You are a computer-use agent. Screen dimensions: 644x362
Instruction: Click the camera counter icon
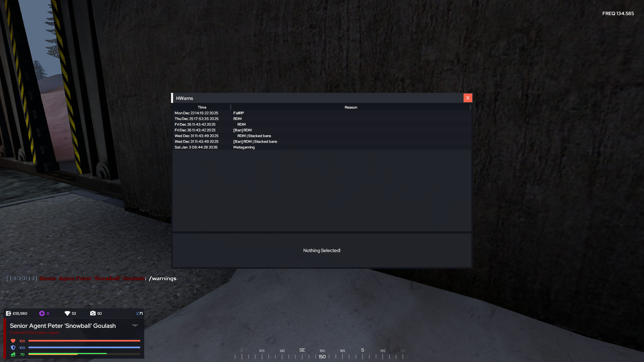pyautogui.click(x=93, y=313)
